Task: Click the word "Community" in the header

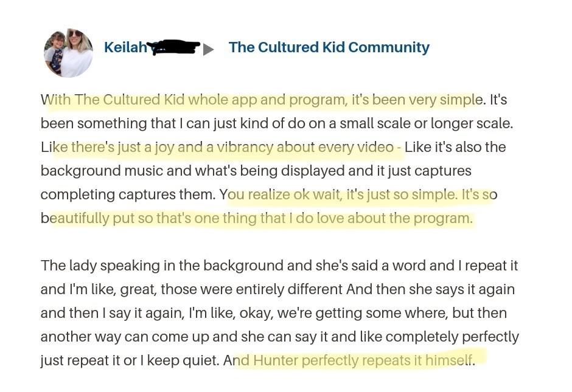Action: point(388,47)
